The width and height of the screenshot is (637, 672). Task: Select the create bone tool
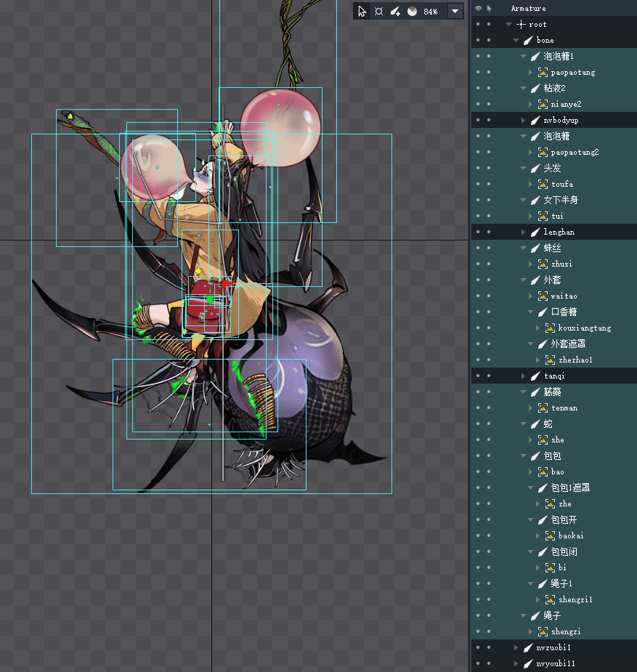click(395, 12)
